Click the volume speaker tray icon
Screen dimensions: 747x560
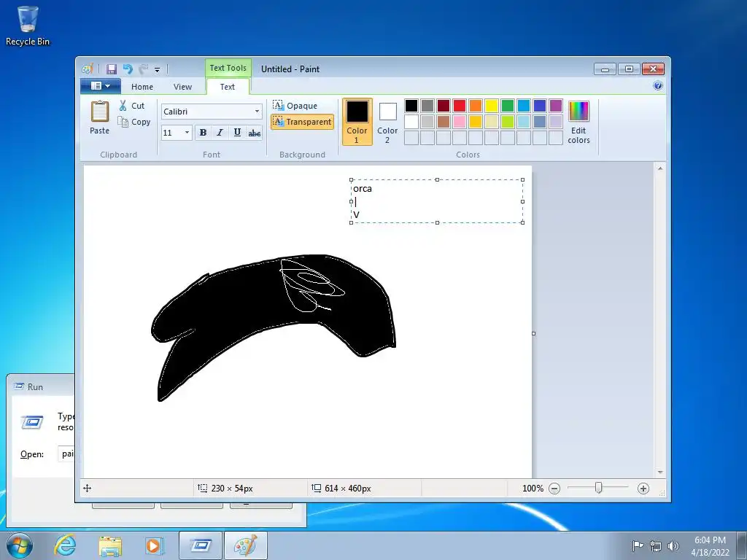[673, 545]
